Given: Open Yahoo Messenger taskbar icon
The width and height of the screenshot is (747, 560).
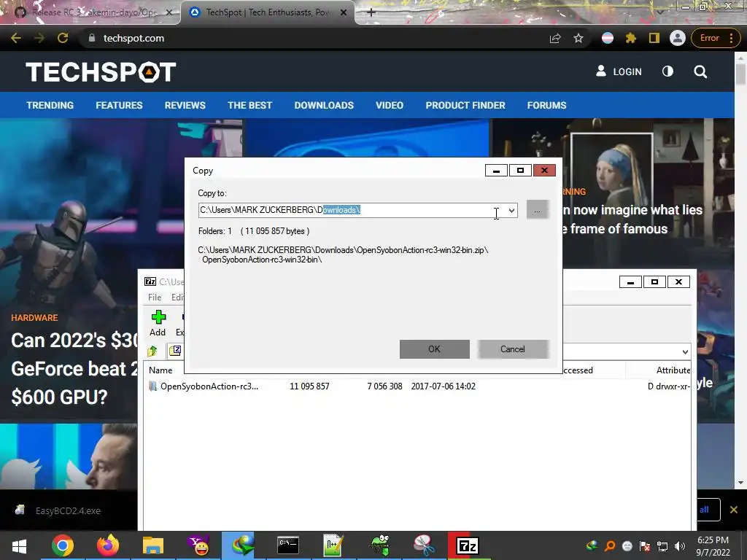Looking at the screenshot, I should pos(198,545).
